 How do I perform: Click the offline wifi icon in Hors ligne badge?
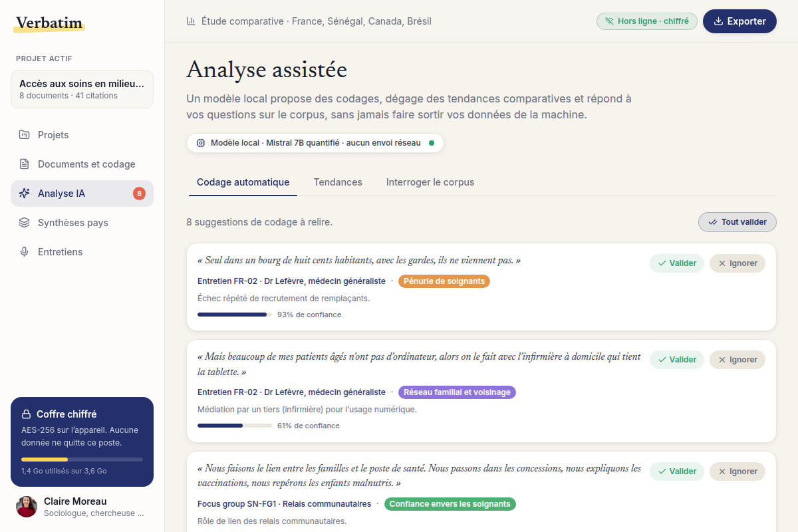click(609, 21)
